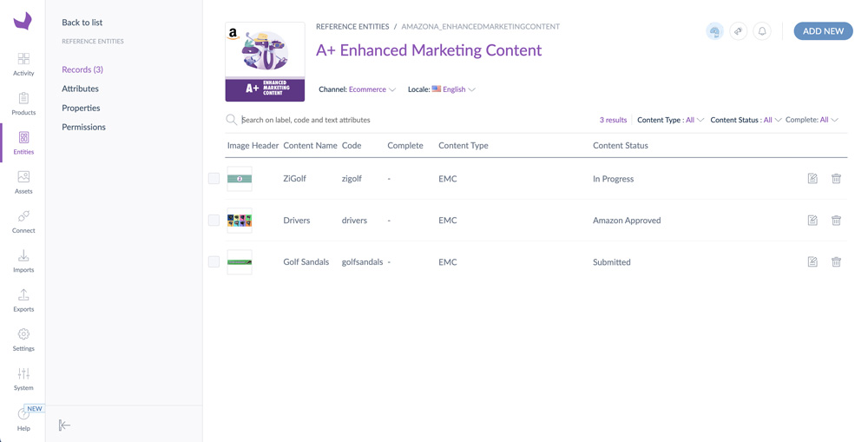This screenshot has width=868, height=442.
Task: Go back via Back to list link
Action: coord(82,23)
